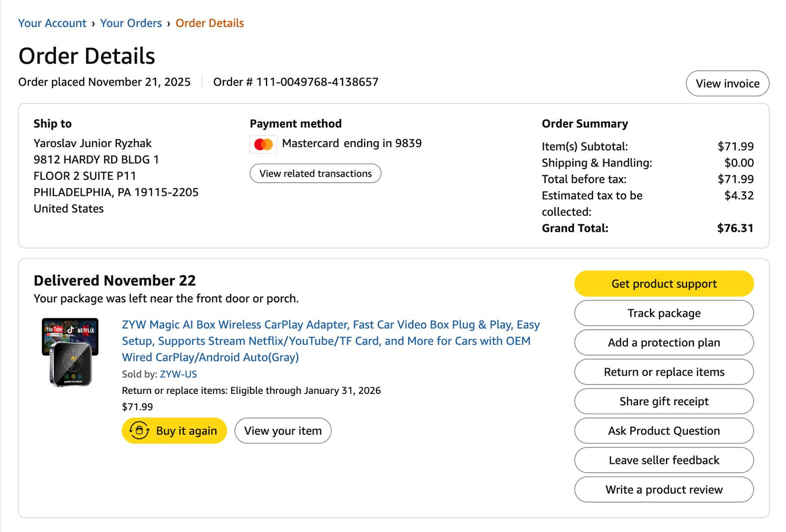Image resolution: width=786 pixels, height=532 pixels.
Task: Click Get product support
Action: click(x=664, y=283)
